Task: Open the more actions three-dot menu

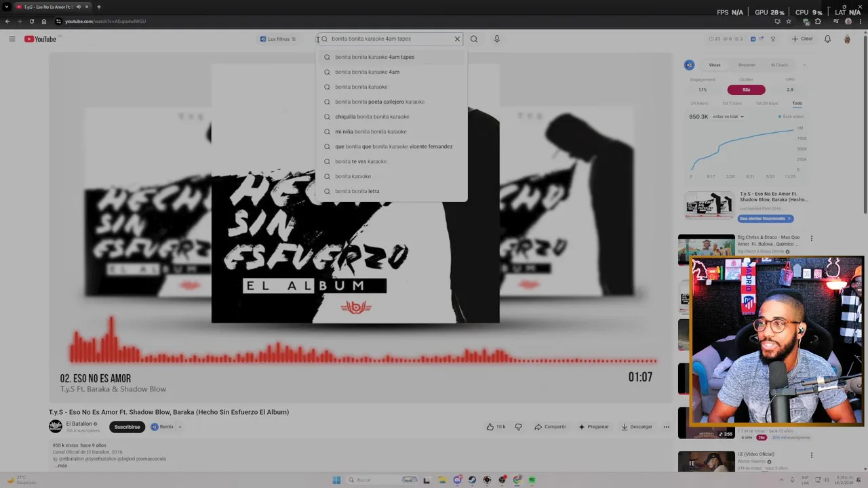Action: [667, 427]
